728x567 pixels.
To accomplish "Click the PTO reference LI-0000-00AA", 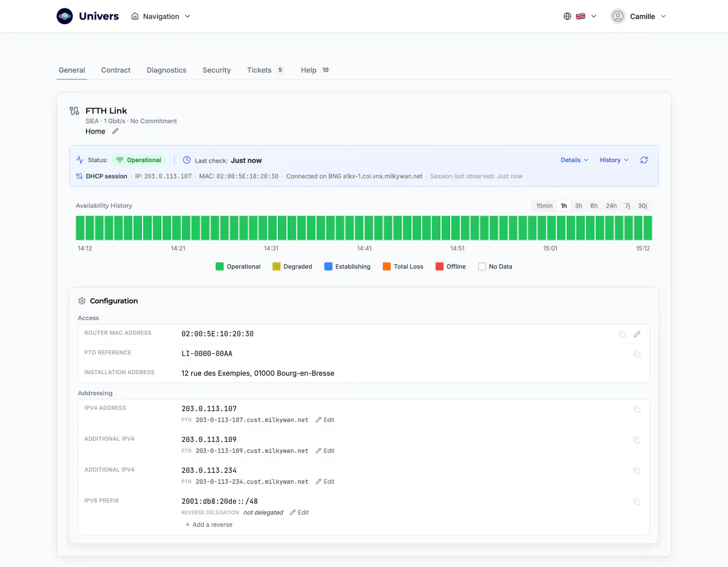I will (207, 354).
